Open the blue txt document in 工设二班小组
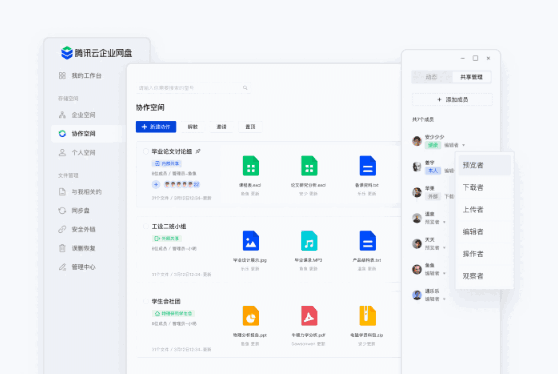Image resolution: width=558 pixels, height=374 pixels. [x=368, y=241]
